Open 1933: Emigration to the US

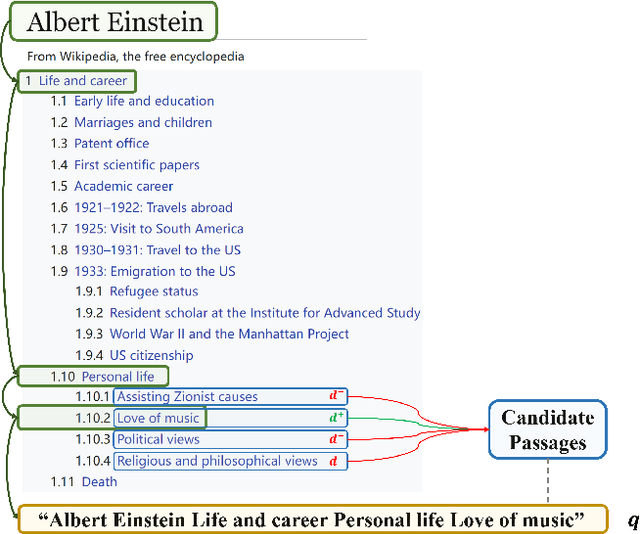155,271
